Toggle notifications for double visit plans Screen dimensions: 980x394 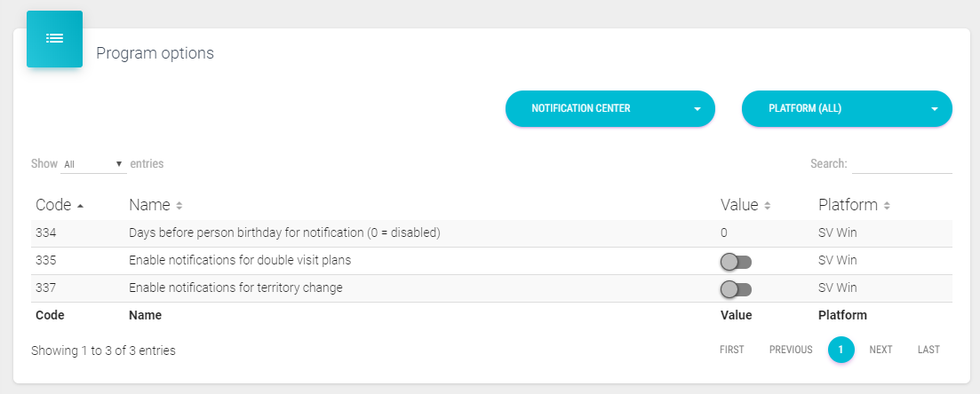click(x=736, y=262)
